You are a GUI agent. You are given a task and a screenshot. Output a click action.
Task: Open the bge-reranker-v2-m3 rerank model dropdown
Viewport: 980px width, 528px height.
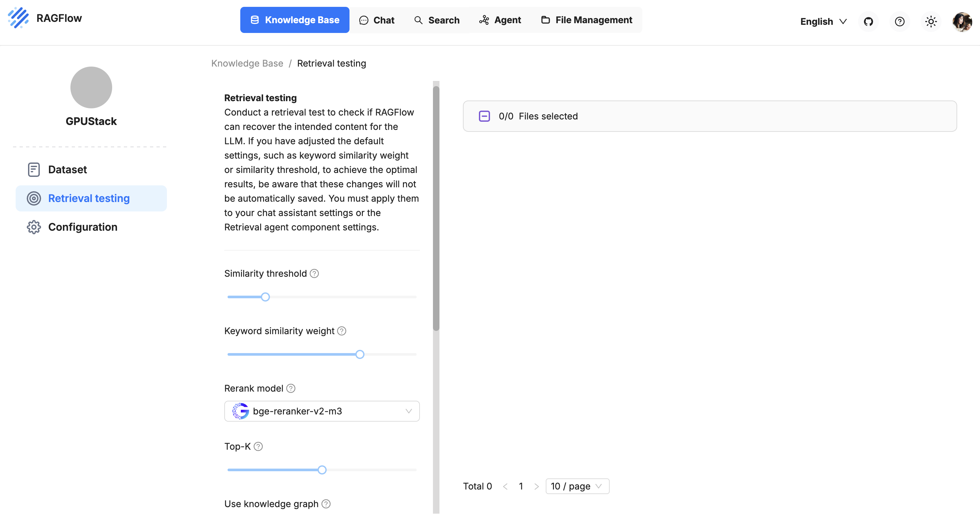tap(321, 411)
